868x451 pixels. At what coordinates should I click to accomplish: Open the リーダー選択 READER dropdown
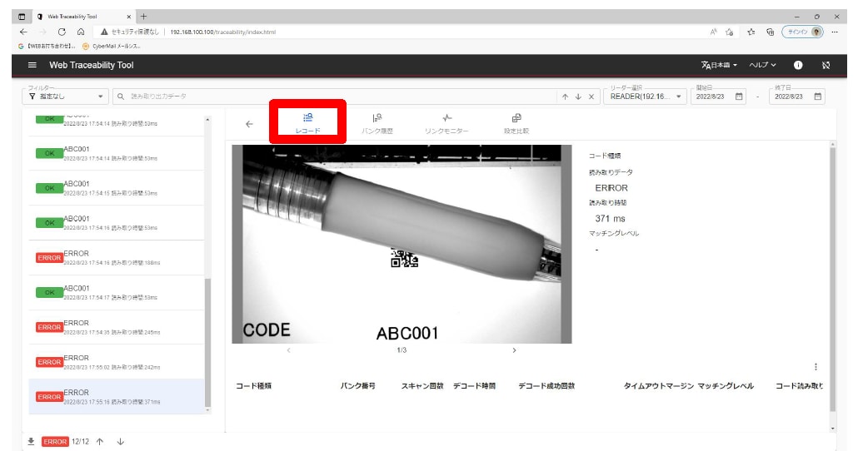(645, 97)
